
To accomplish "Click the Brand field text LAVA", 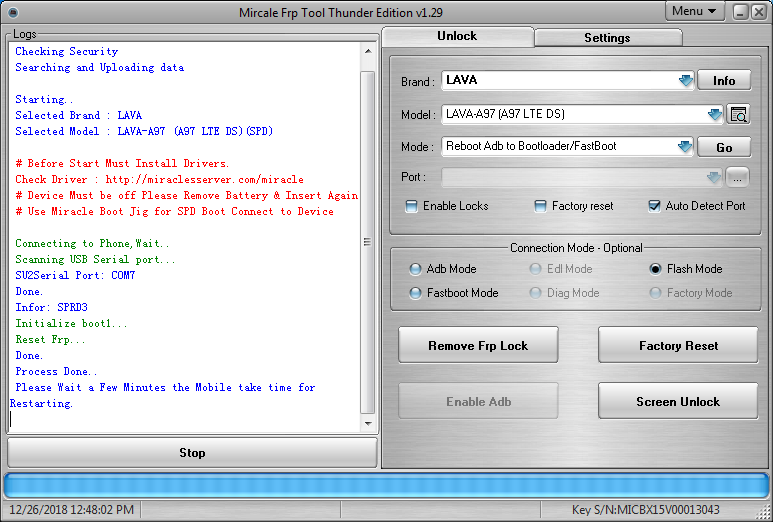I will pos(461,80).
